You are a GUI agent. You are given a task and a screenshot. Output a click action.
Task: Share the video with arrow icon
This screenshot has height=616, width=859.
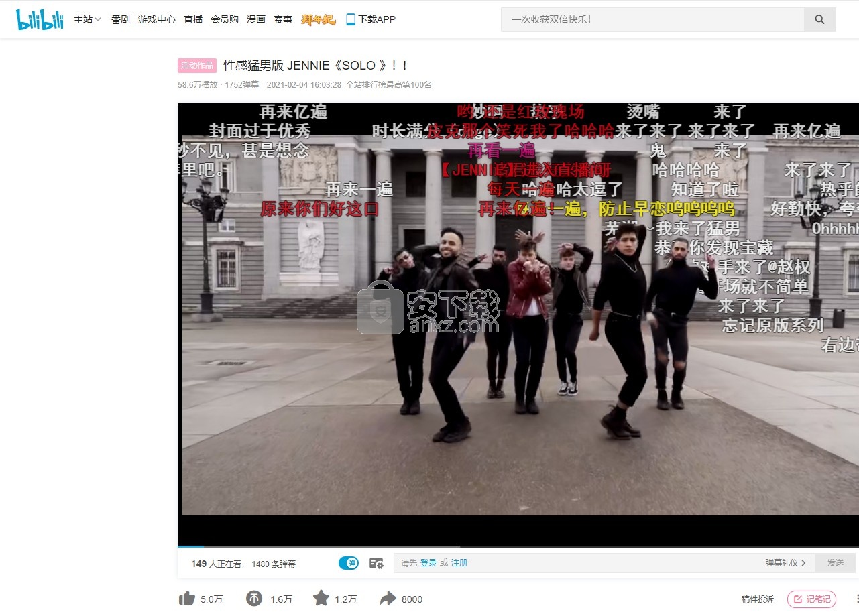(x=388, y=599)
